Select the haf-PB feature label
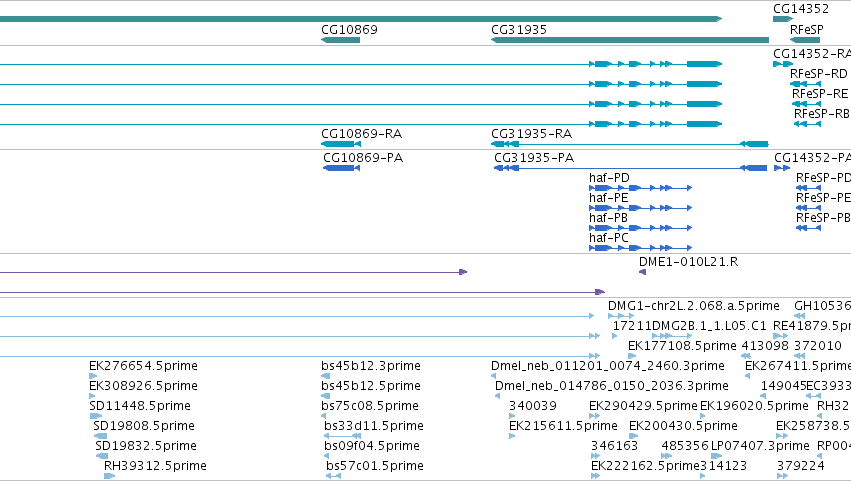 point(608,218)
